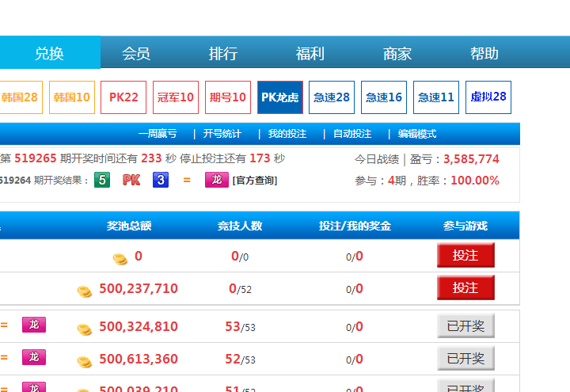This screenshot has width=570, height=392.
Task: Select the 韩国10 game button
Action: (x=72, y=97)
